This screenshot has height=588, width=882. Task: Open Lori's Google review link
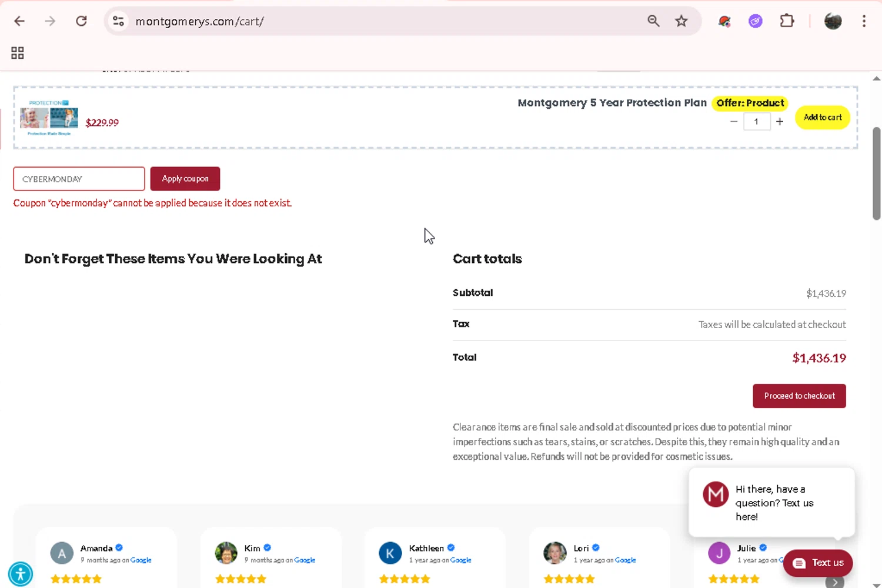pyautogui.click(x=625, y=560)
